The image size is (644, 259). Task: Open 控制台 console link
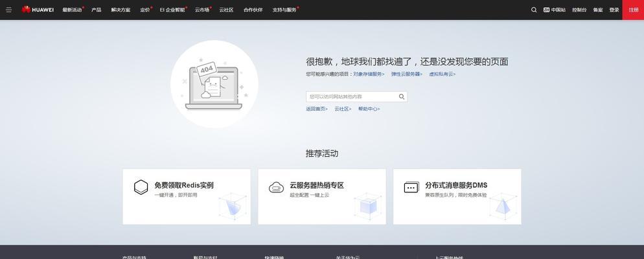(x=579, y=10)
